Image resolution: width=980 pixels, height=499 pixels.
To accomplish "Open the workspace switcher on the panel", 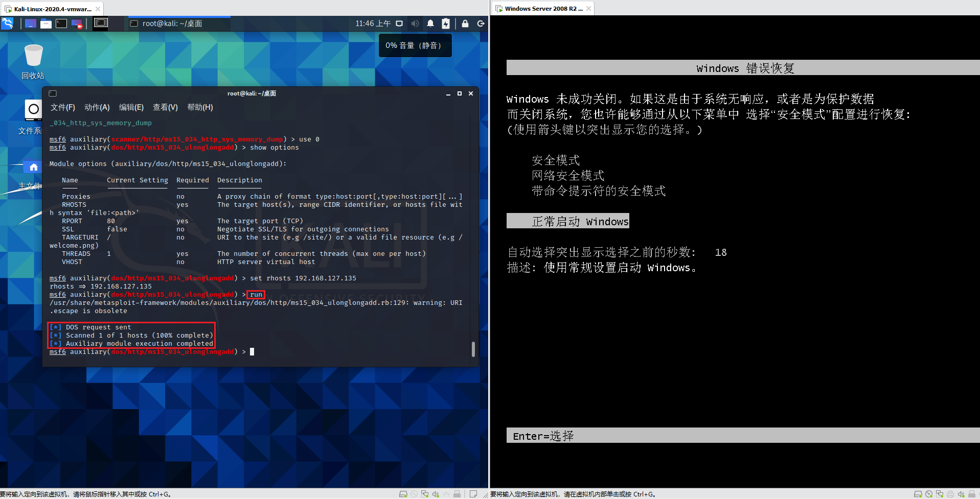I will click(100, 22).
